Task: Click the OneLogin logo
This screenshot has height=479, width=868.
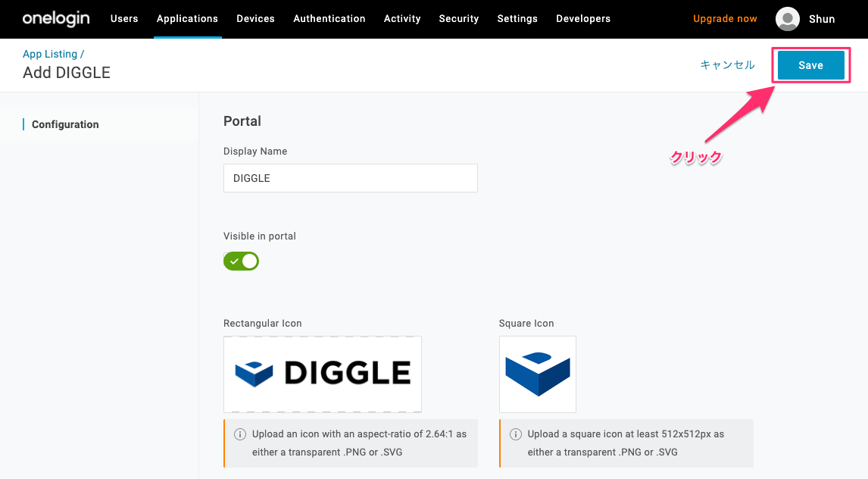Action: click(55, 19)
